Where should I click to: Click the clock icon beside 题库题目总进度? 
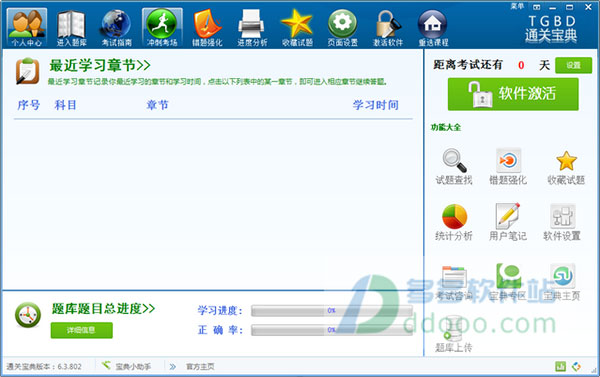(x=28, y=315)
